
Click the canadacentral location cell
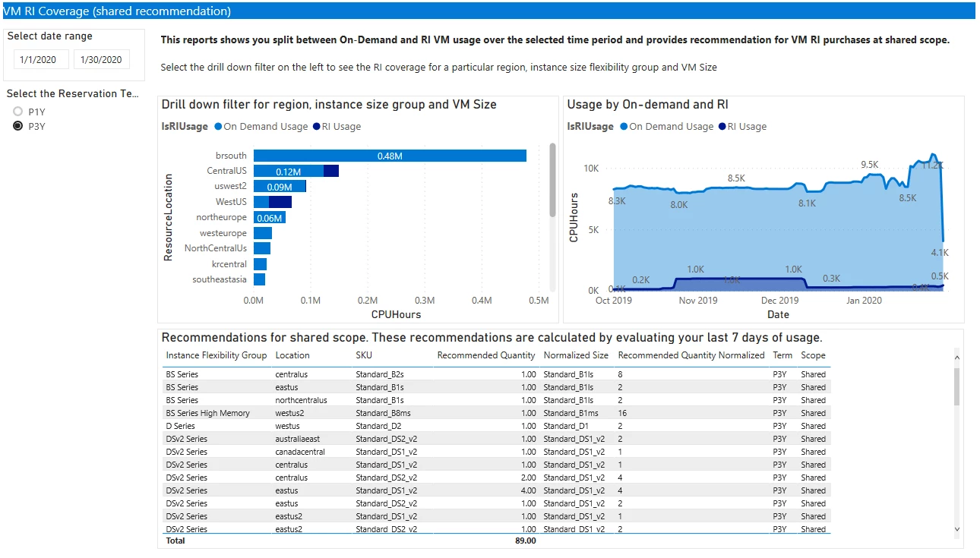(300, 452)
